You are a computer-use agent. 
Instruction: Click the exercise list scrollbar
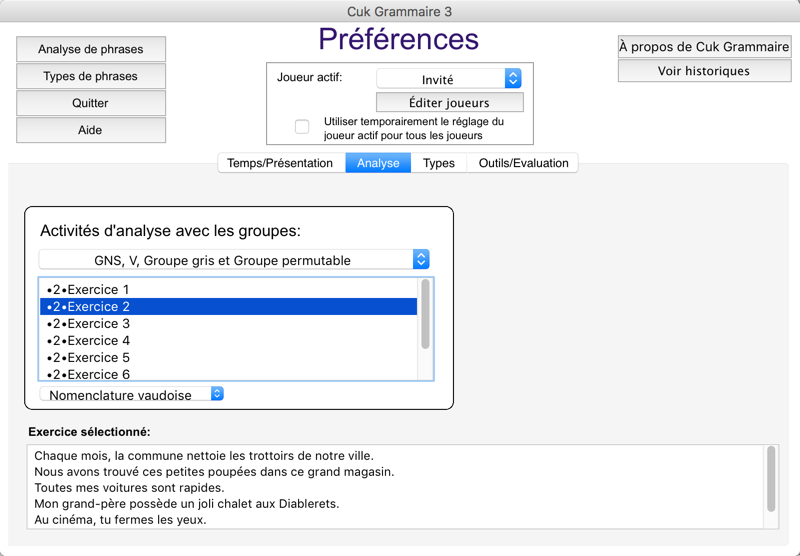click(426, 329)
